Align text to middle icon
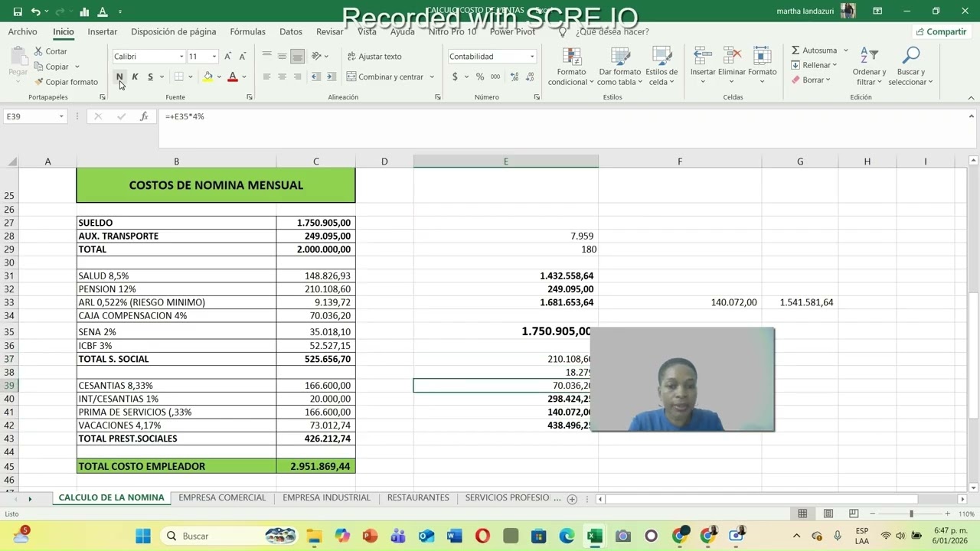 (x=282, y=56)
